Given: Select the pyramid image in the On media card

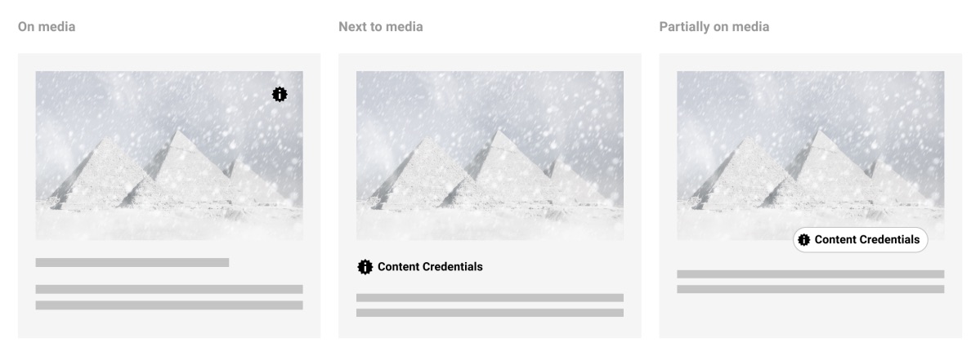Looking at the screenshot, I should pos(168,155).
